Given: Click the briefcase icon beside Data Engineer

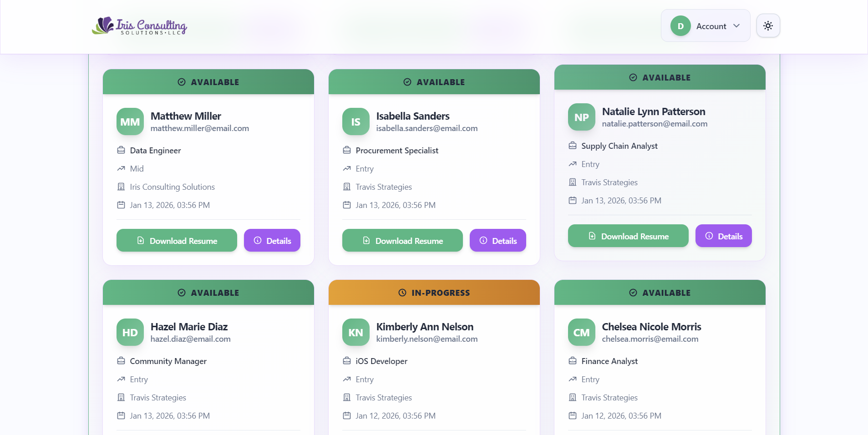Looking at the screenshot, I should (121, 150).
